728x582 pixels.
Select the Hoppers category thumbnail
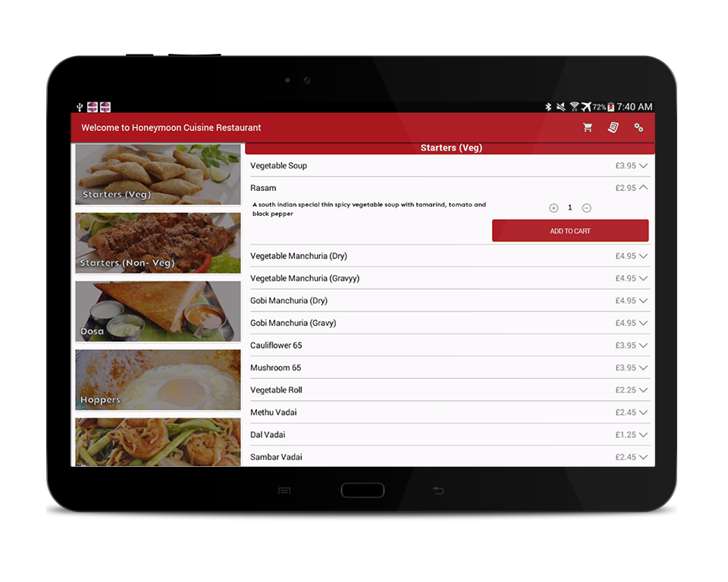click(157, 380)
